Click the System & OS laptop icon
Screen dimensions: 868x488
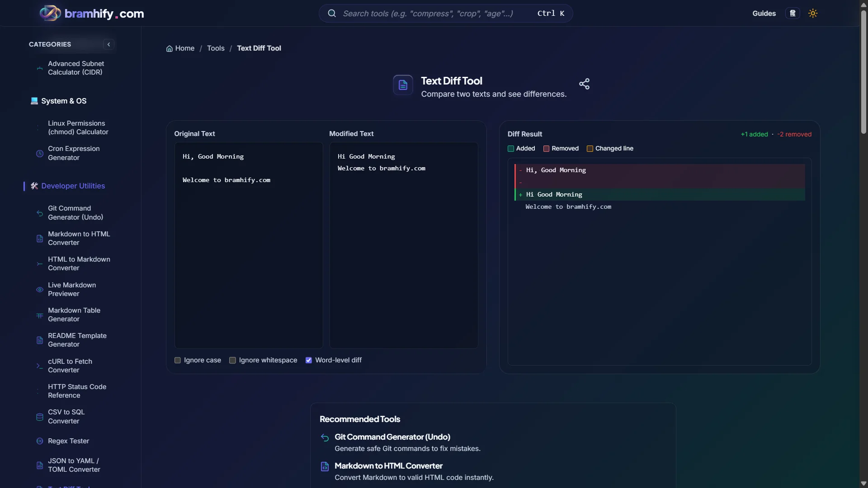(34, 101)
